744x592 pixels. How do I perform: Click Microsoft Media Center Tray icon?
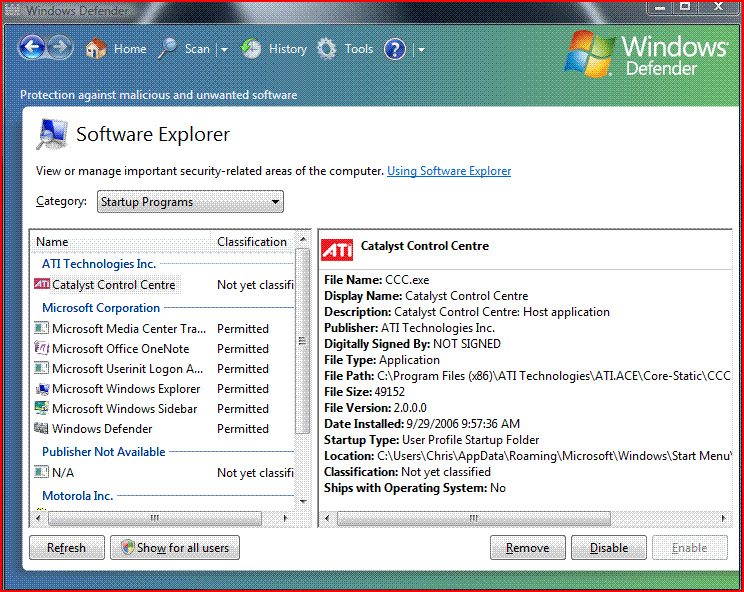(42, 328)
